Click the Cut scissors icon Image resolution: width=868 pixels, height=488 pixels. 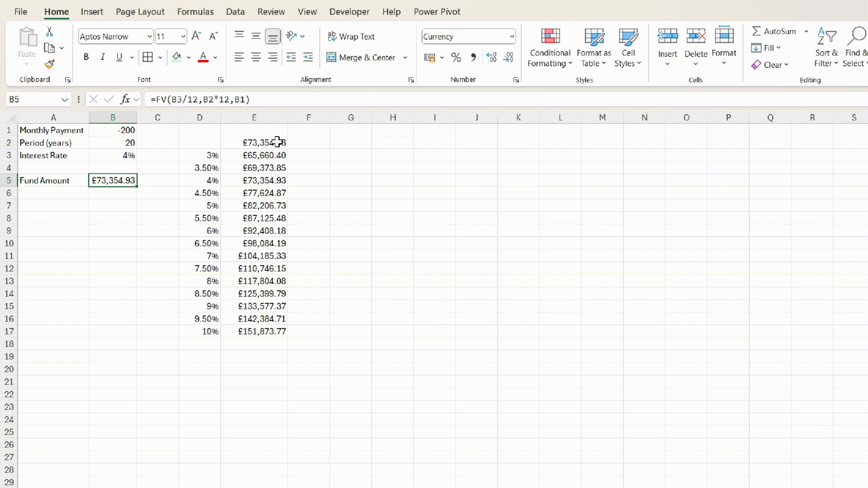(x=50, y=32)
